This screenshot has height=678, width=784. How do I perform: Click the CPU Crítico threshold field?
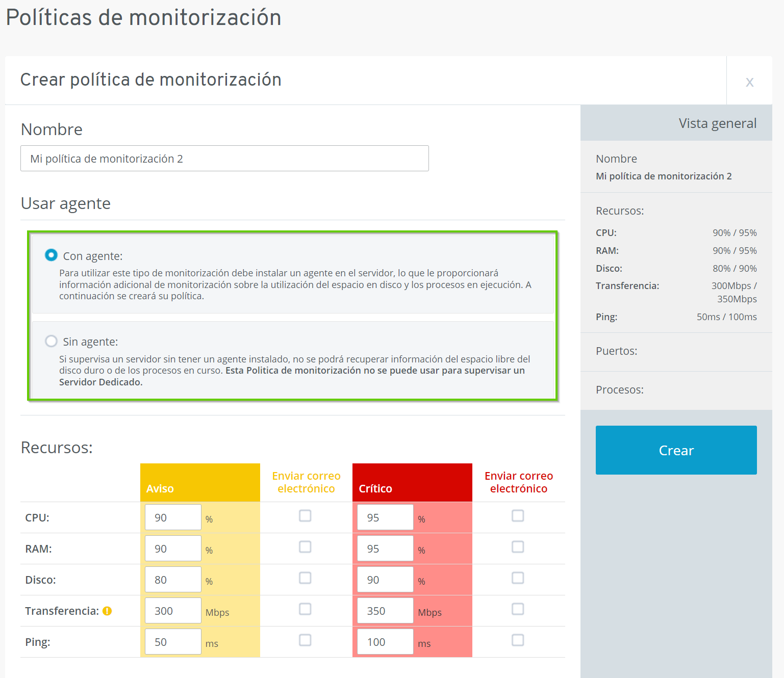[385, 517]
